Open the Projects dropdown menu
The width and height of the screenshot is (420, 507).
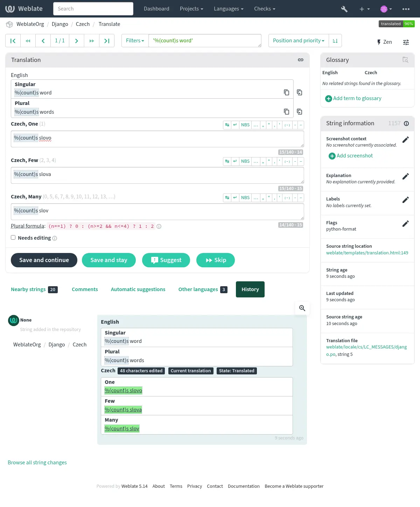coord(191,9)
